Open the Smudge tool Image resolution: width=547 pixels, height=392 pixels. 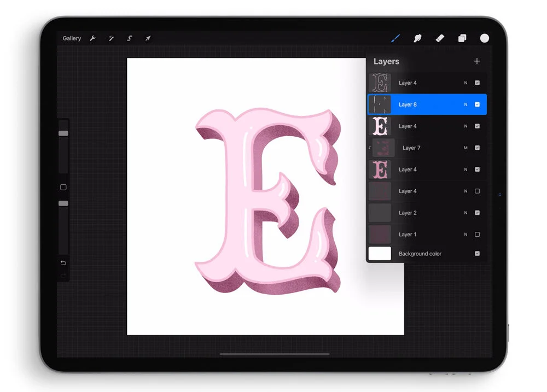(x=417, y=38)
